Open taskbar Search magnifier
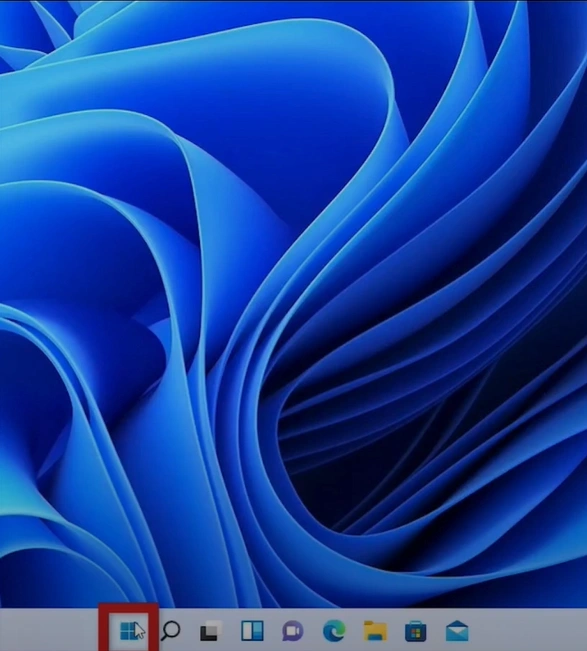The image size is (587, 651). click(x=171, y=631)
